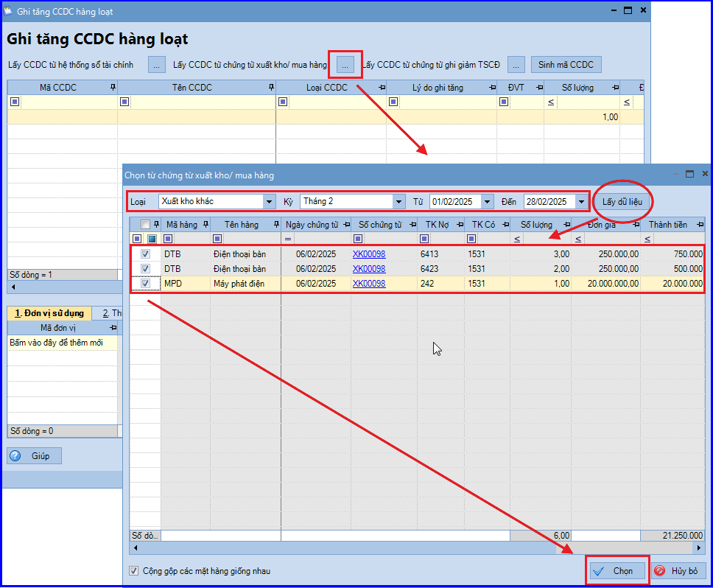Pin the Lý do ghi tăng column
Viewport: 713px width, 588px height.
(493, 87)
